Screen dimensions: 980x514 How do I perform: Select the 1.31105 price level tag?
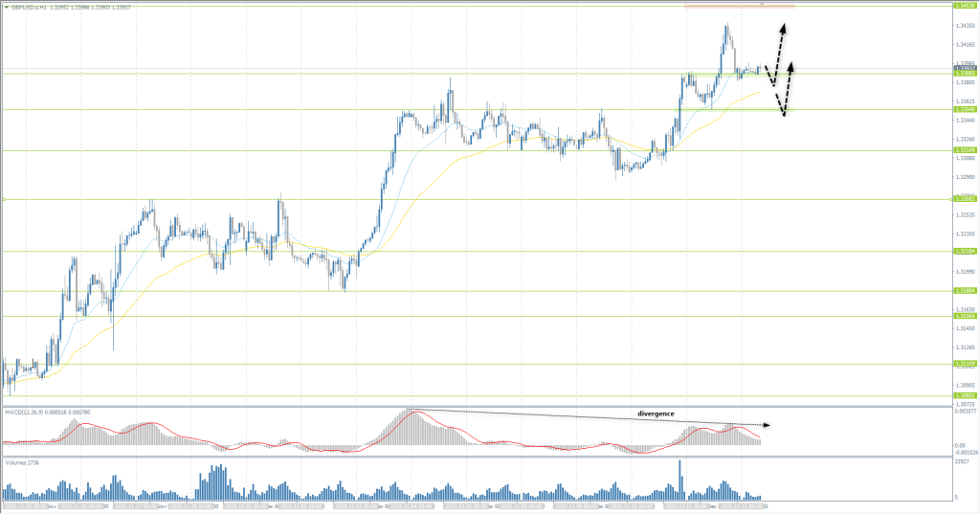point(964,364)
